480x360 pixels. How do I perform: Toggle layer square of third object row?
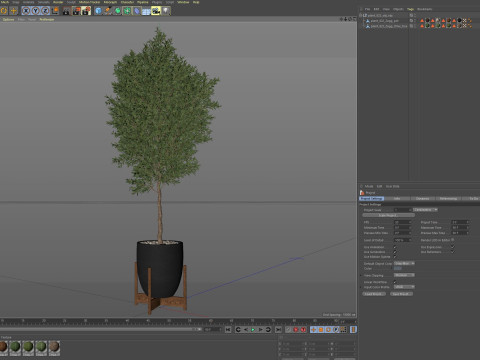tap(411, 26)
